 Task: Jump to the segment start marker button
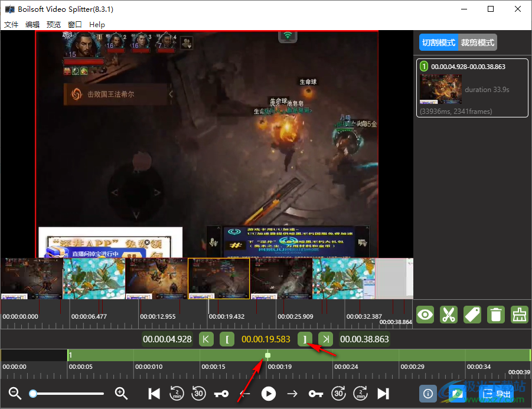click(206, 339)
